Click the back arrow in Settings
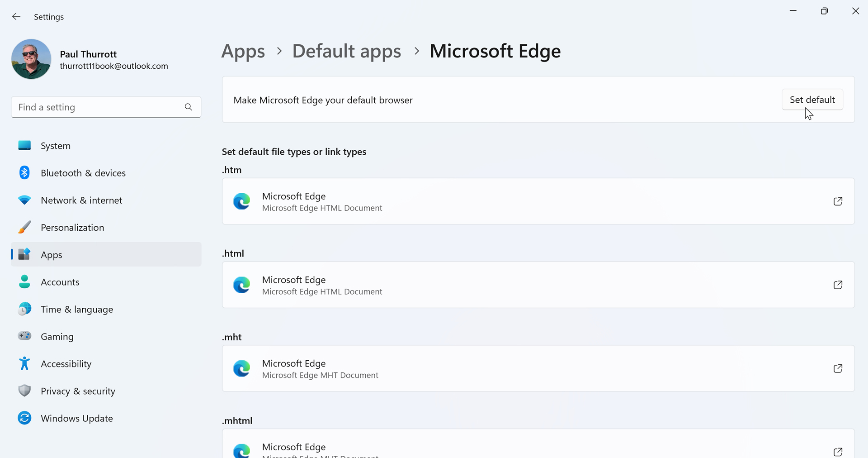 pos(16,17)
